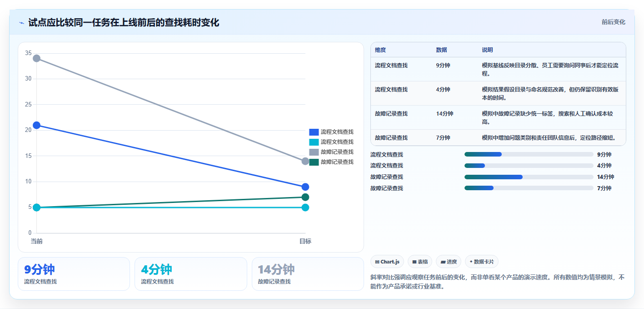Click the progress bar for 7分钟

(x=529, y=188)
